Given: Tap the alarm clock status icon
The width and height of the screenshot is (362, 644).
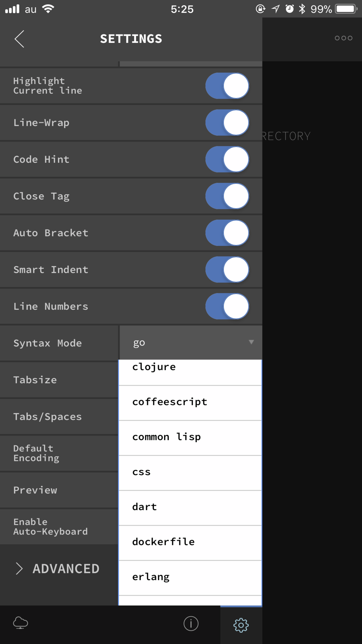Looking at the screenshot, I should pos(289,9).
